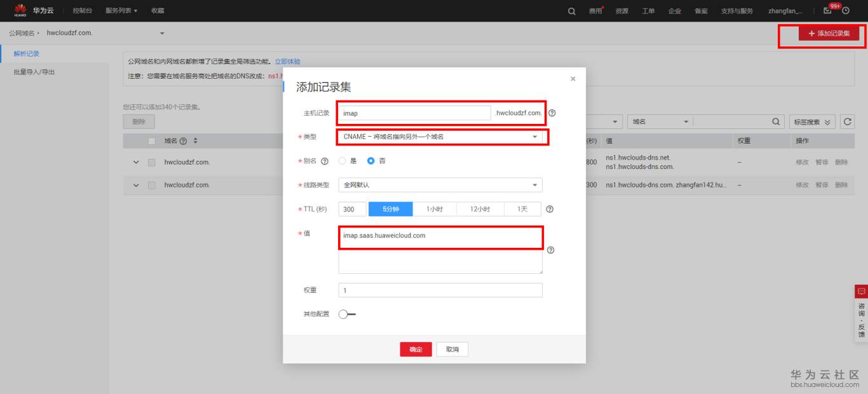868x394 pixels.
Task: Select 是 for 别名 option
Action: pyautogui.click(x=342, y=161)
